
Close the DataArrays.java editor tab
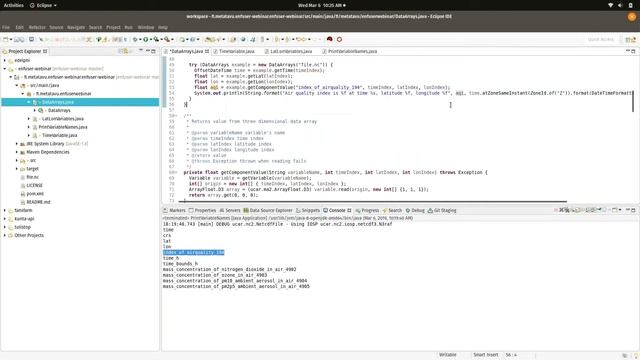pos(207,51)
